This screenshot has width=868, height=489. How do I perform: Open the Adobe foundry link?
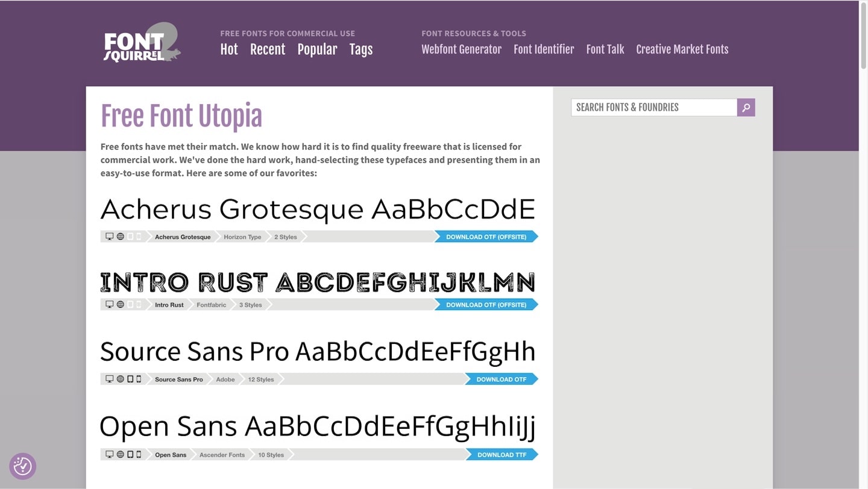225,379
